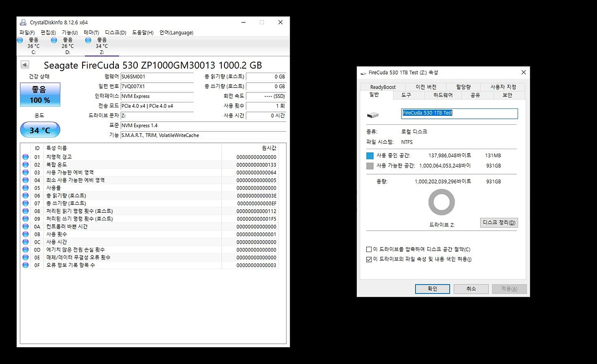
Task: Click status orb for 04 최소 사용 가능한 예비 영역
Action: 25,180
